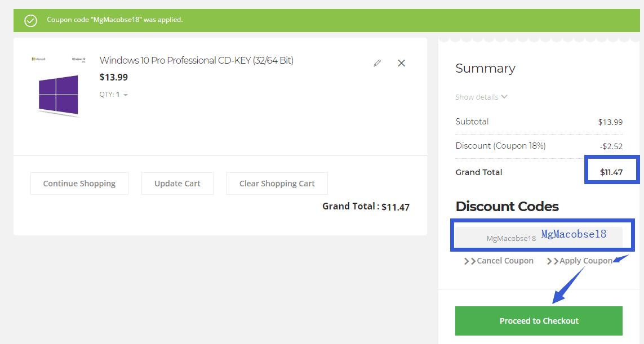Click the Update Cart button
Screen dimensions: 644x344
[177, 184]
